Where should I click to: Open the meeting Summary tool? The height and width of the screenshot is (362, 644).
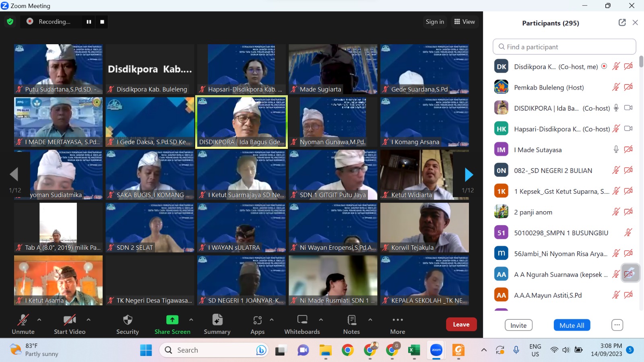coord(217,324)
